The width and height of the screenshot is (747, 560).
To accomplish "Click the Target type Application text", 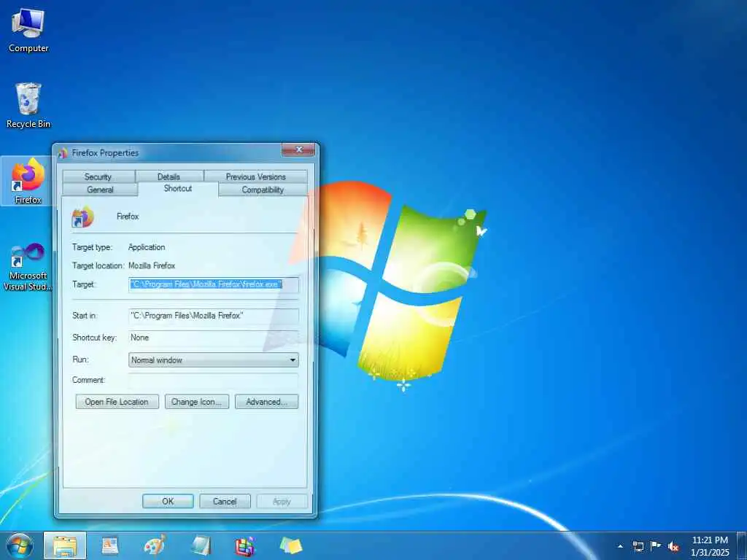I will (147, 247).
